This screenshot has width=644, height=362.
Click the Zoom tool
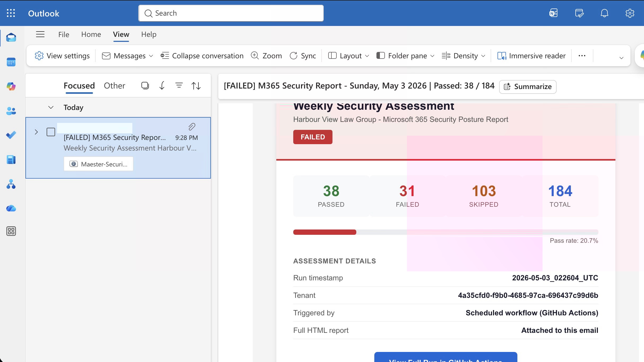coord(266,56)
